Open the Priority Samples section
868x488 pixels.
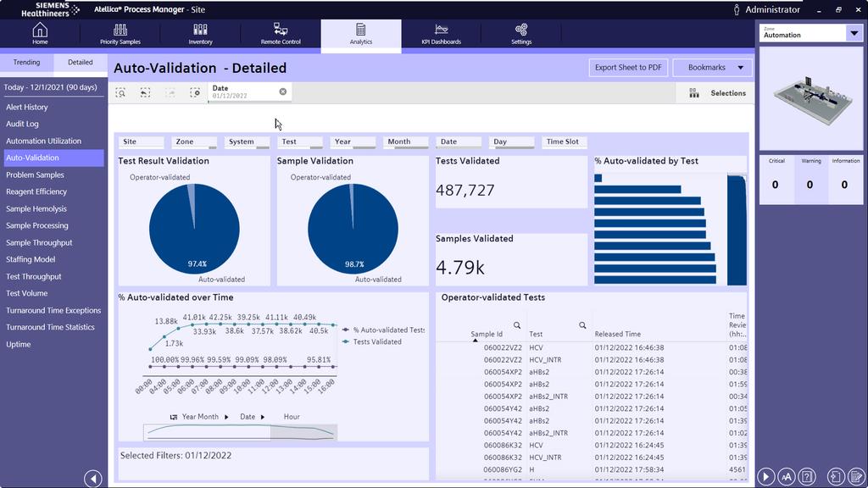click(x=120, y=34)
